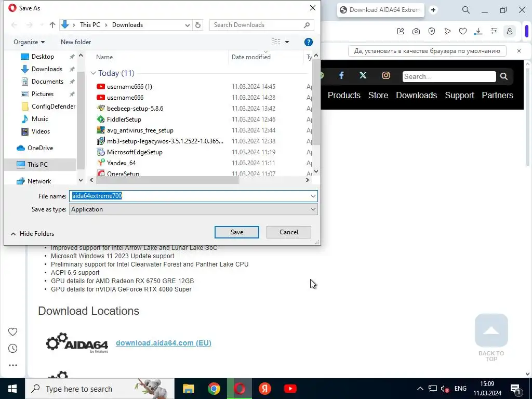Expand the address path history dropdown
Screen dimensions: 532x399
187,25
